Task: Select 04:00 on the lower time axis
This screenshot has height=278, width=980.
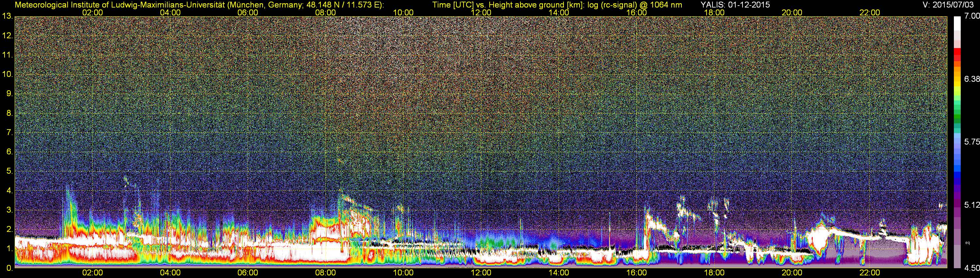Action: [170, 273]
